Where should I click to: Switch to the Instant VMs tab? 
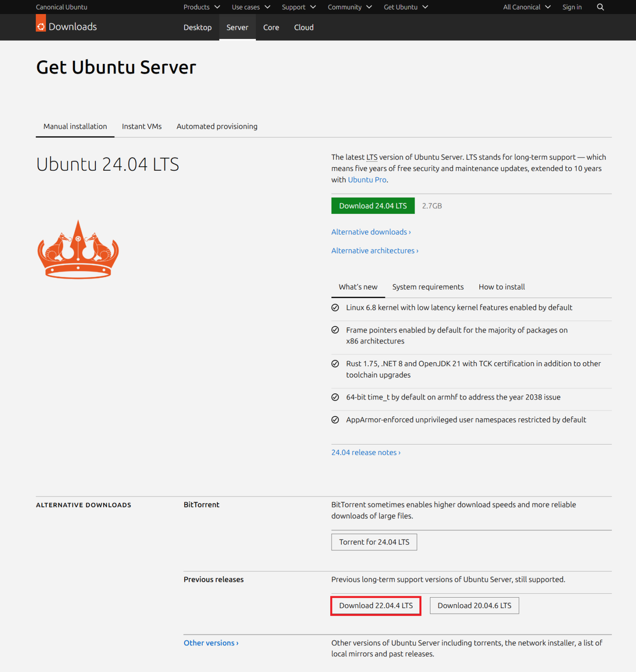(x=142, y=126)
